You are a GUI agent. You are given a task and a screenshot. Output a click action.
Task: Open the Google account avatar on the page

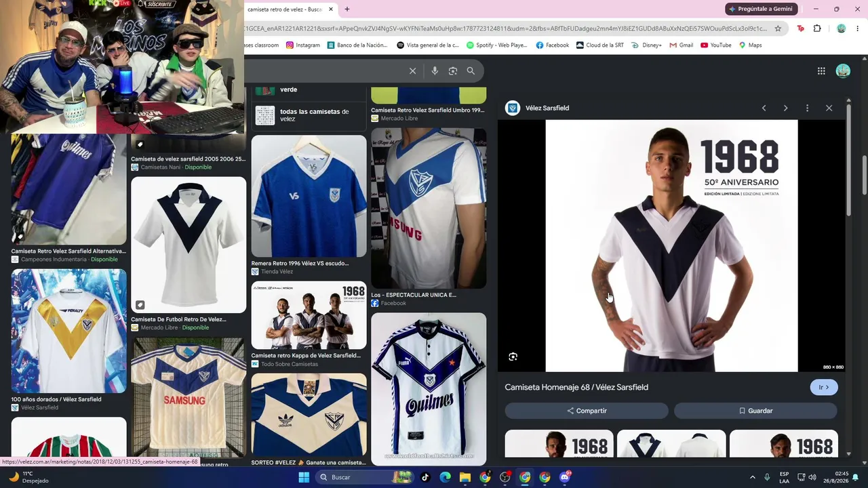(843, 71)
